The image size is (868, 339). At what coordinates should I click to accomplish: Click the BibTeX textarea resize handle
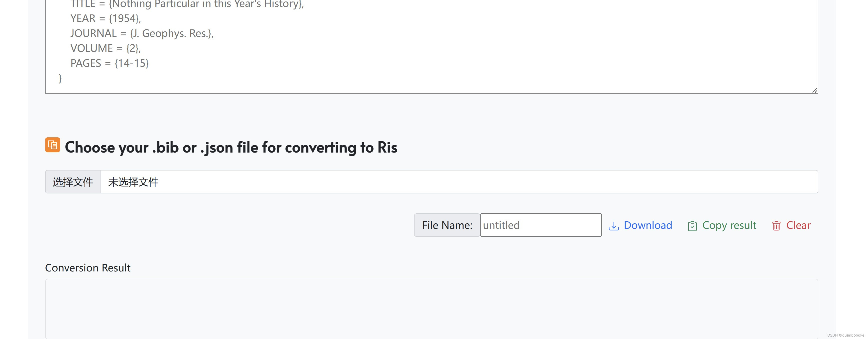coord(814,90)
